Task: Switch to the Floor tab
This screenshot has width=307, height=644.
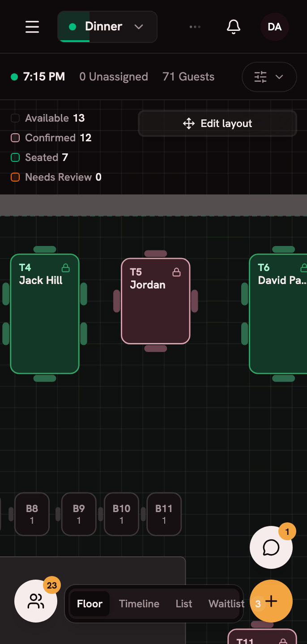Action: (90, 604)
